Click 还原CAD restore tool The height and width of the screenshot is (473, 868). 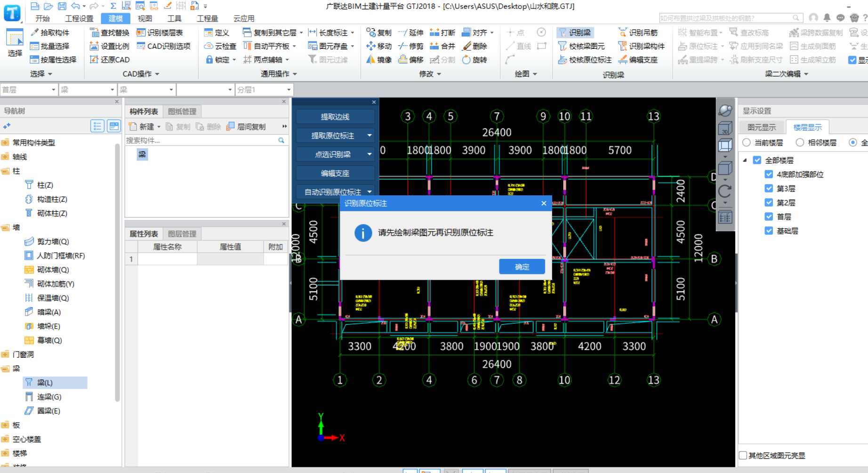(109, 60)
